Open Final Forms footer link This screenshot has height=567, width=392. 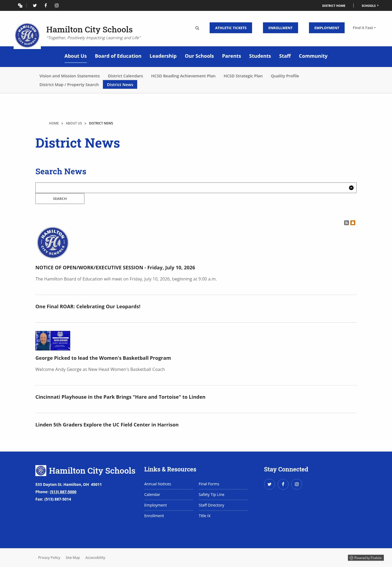[209, 484]
